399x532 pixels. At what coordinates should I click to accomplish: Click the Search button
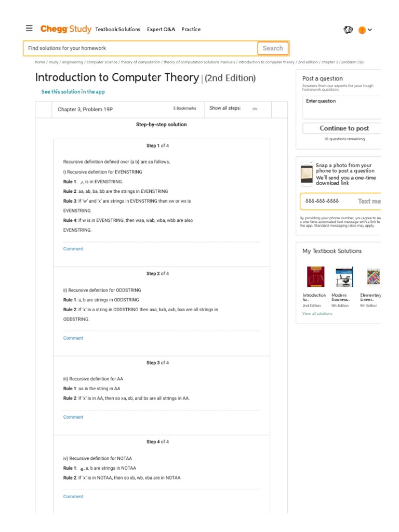tap(272, 48)
